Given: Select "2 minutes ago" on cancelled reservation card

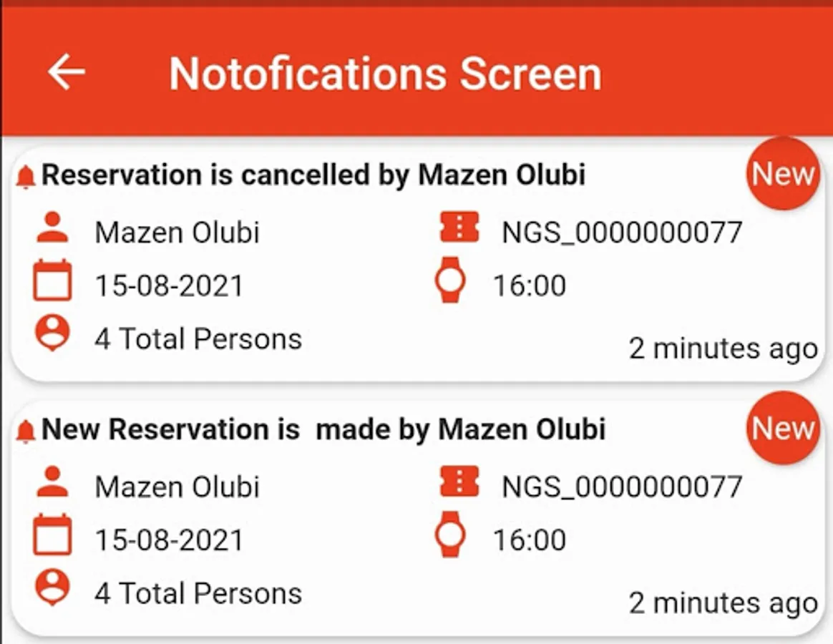Looking at the screenshot, I should 723,349.
